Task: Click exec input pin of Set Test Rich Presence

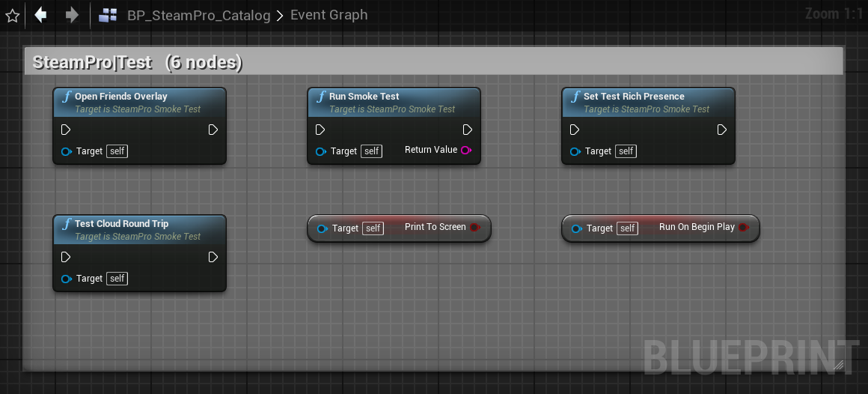Action: coord(575,130)
